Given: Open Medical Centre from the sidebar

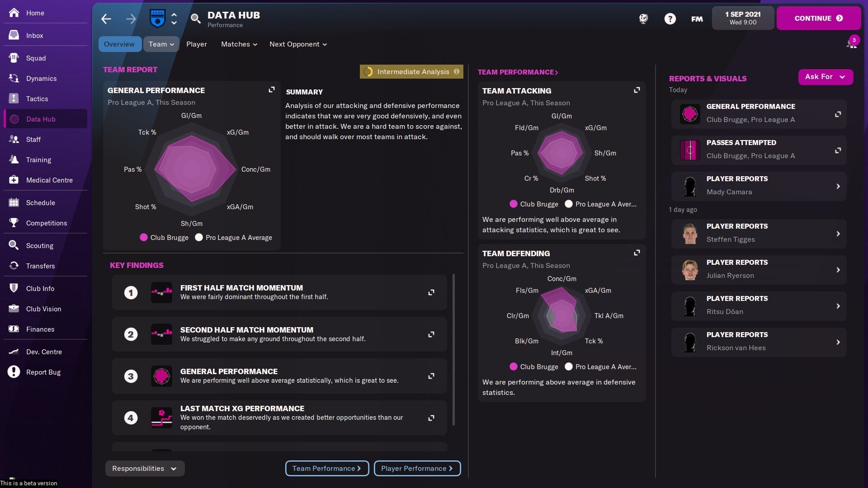Looking at the screenshot, I should point(49,180).
